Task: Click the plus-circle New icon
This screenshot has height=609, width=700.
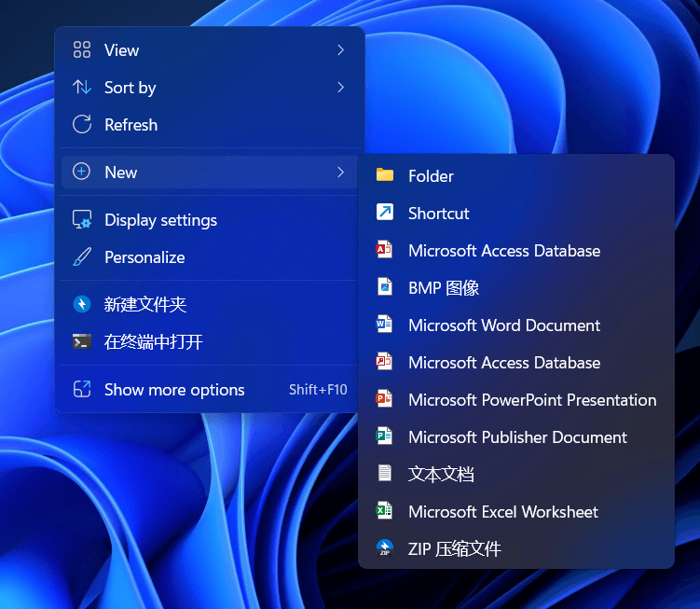Action: pyautogui.click(x=82, y=172)
